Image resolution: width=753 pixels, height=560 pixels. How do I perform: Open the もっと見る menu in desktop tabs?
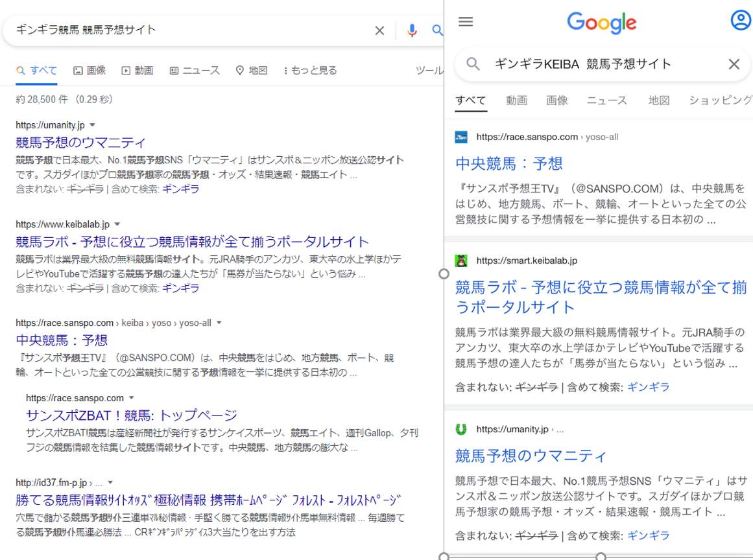coord(310,71)
